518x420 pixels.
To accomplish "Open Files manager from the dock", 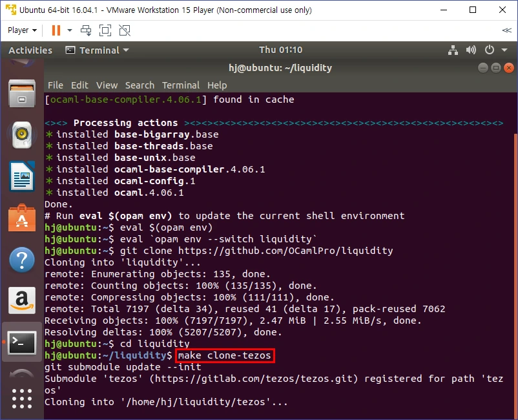I will pyautogui.click(x=22, y=94).
